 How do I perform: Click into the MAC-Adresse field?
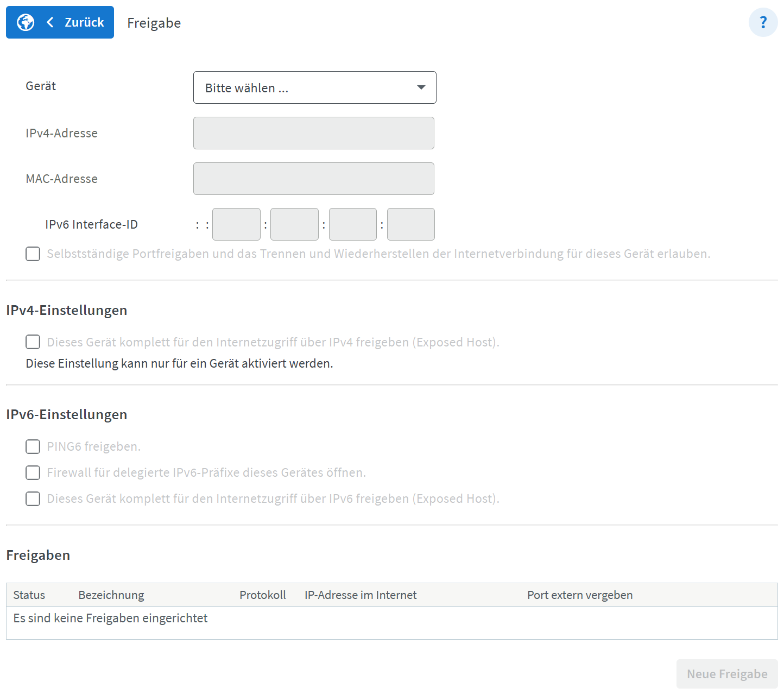tap(313, 179)
